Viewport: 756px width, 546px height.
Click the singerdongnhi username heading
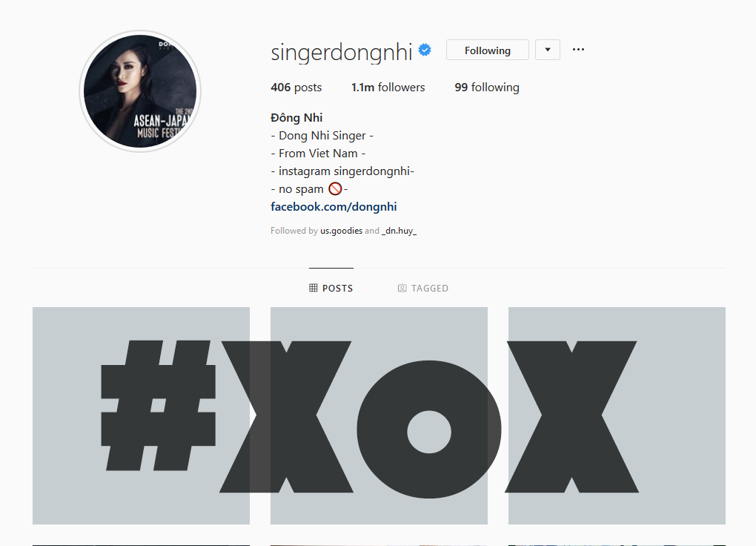click(342, 52)
